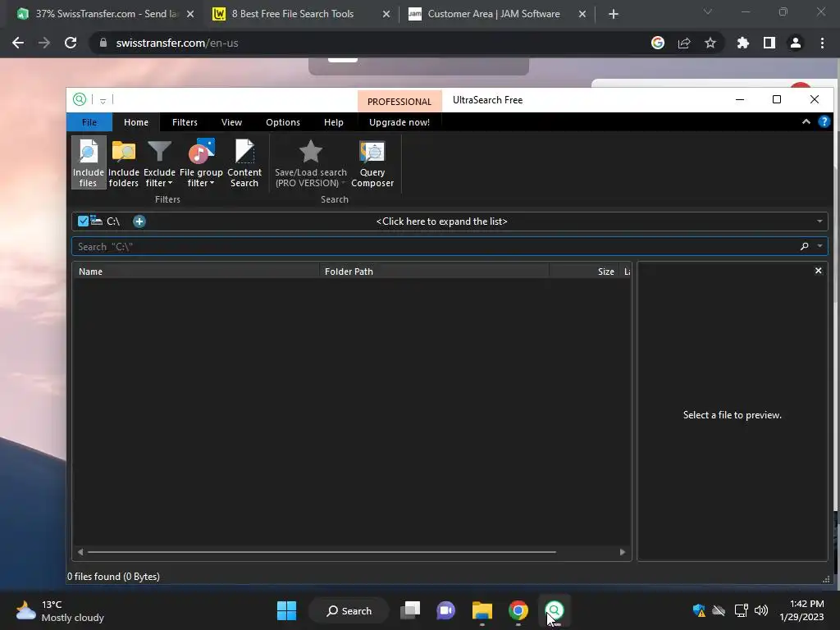Switch to Chrome from the taskbar
Viewport: 840px width, 630px height.
click(518, 610)
